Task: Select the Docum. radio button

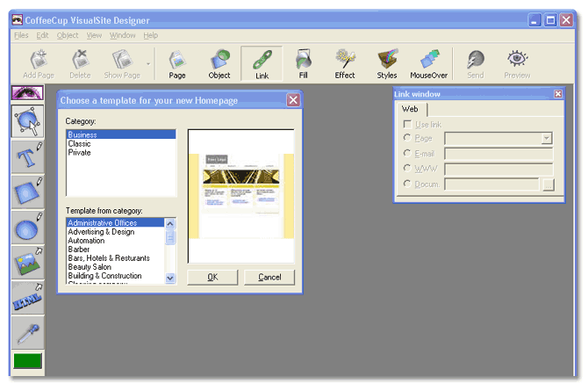Action: (407, 184)
